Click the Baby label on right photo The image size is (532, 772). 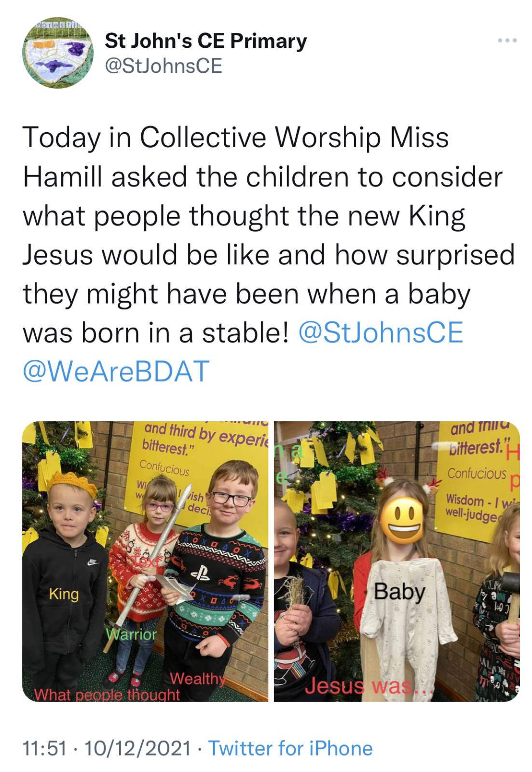pos(399,592)
